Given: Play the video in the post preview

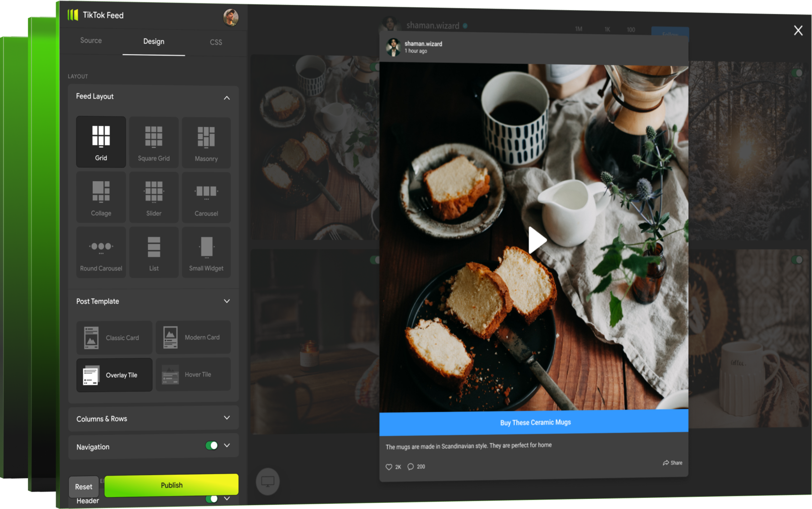Looking at the screenshot, I should pos(536,240).
